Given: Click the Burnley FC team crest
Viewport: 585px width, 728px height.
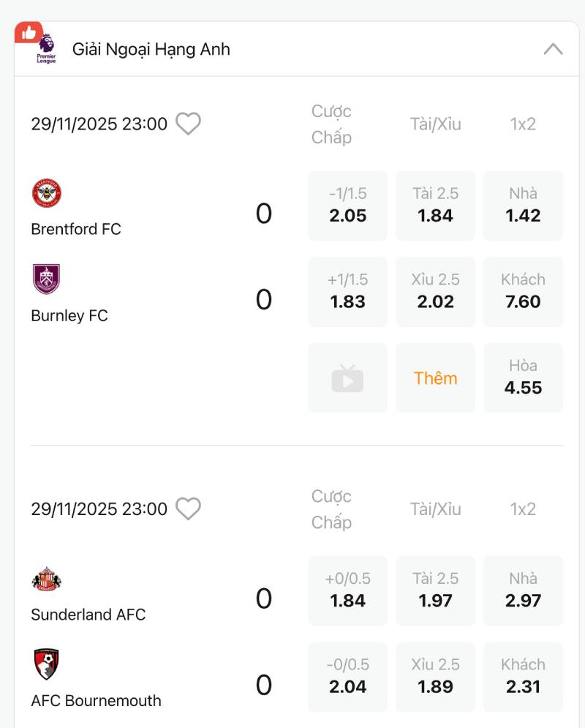Looking at the screenshot, I should (46, 279).
